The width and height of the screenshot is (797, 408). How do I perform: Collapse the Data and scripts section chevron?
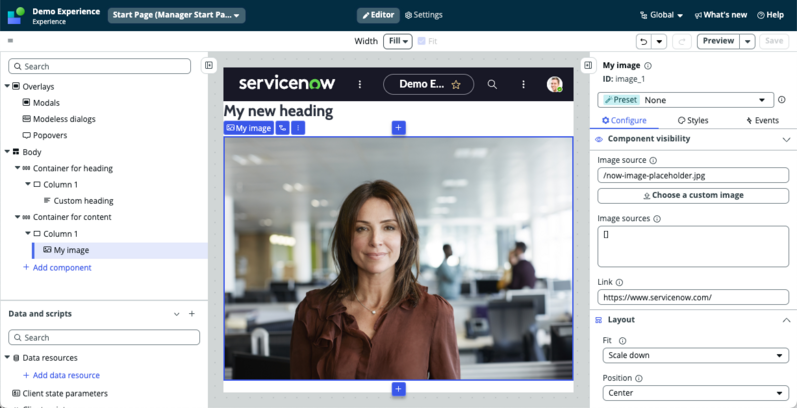click(176, 314)
